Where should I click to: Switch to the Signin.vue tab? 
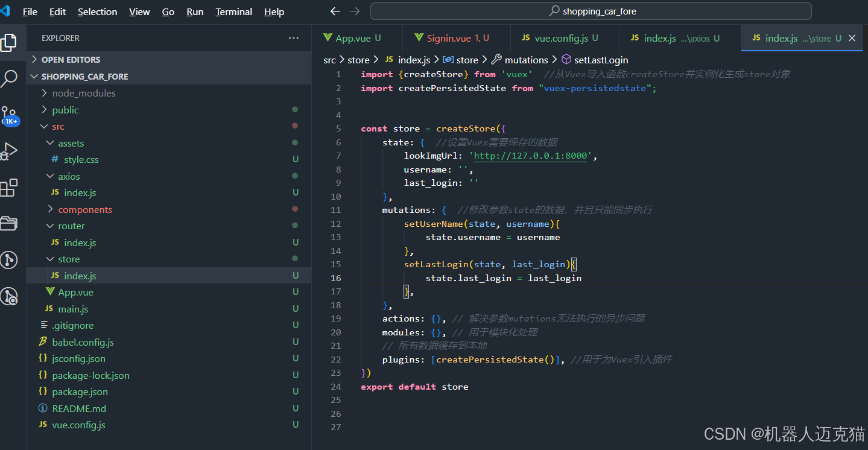(x=457, y=38)
